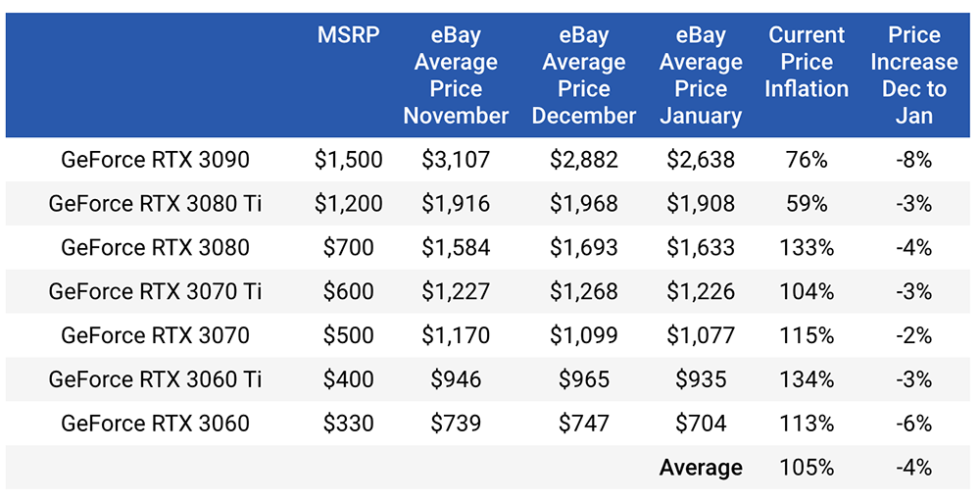Click the GeForce RTX 3090 row label
Image resolution: width=980 pixels, height=502 pixels.
155,160
